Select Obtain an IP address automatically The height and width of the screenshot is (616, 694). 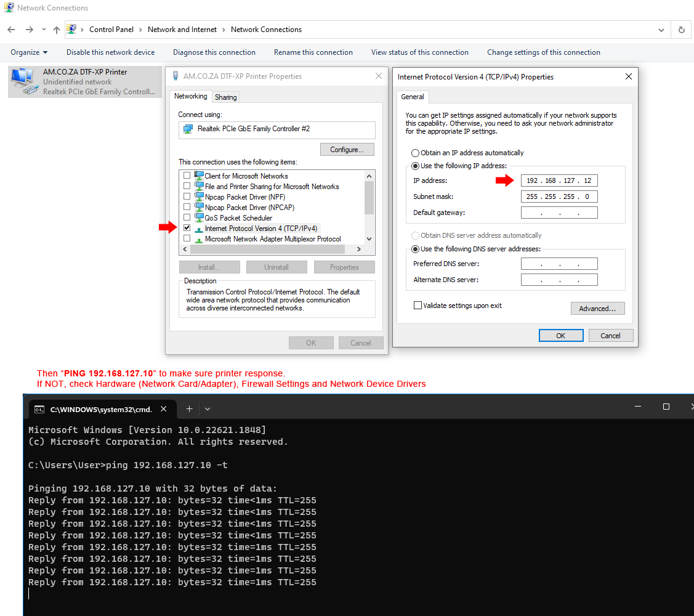coord(415,153)
